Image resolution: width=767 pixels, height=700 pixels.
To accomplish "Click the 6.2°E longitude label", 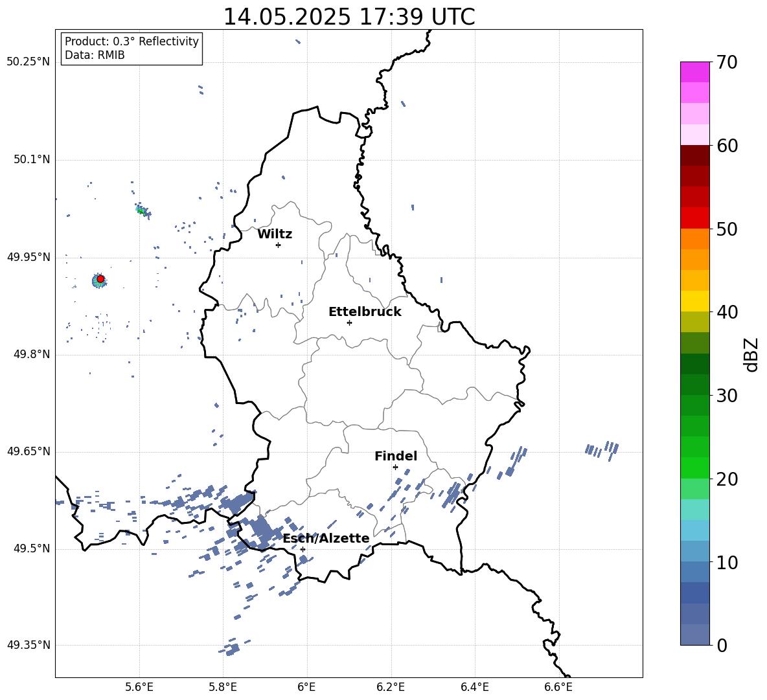I will [391, 687].
